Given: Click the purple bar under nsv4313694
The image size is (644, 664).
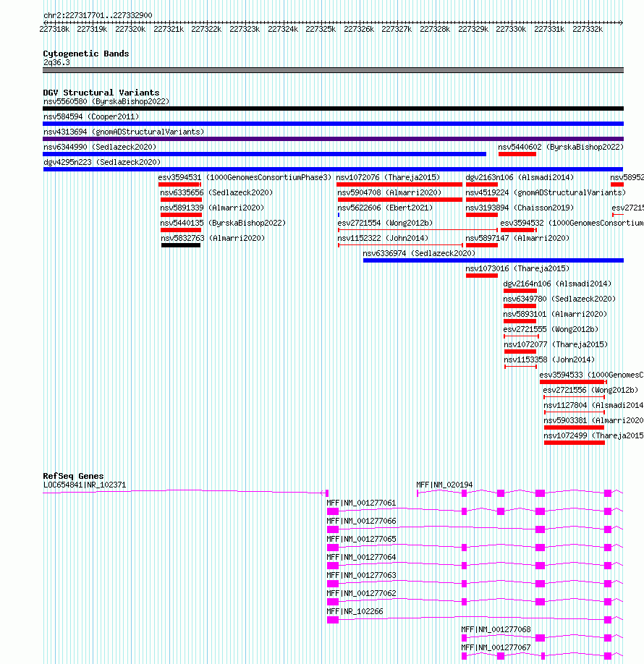Looking at the screenshot, I should [x=333, y=139].
